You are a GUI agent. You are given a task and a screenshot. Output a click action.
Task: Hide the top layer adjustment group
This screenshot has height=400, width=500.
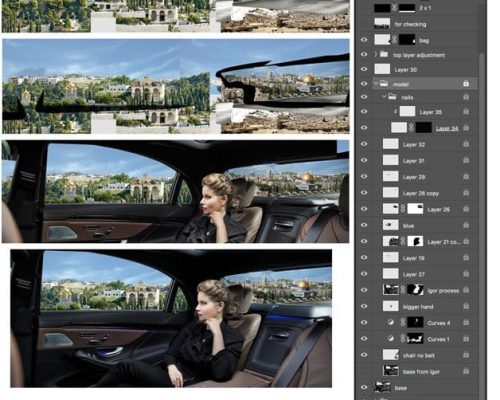coord(364,54)
